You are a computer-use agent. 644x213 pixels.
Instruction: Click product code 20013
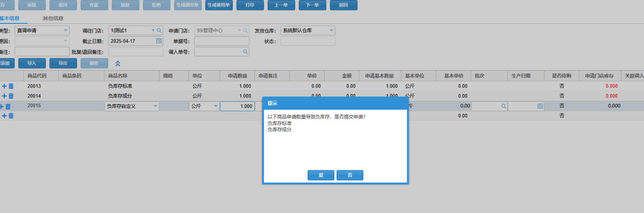tap(34, 86)
